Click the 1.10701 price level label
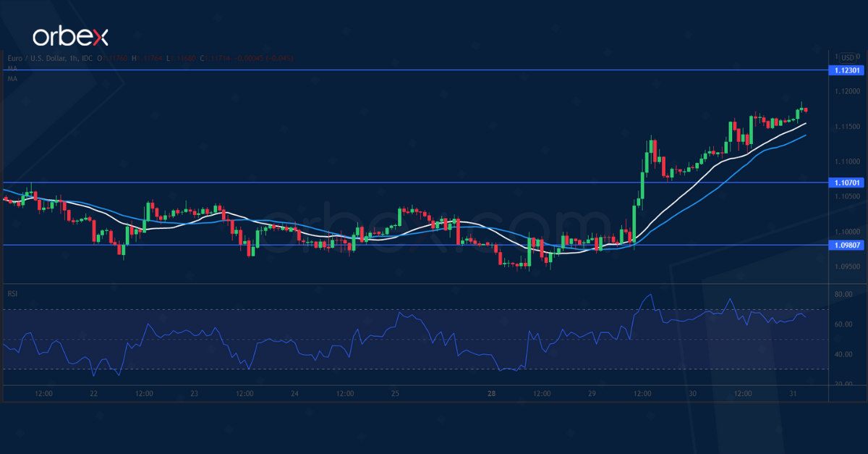 coord(846,183)
